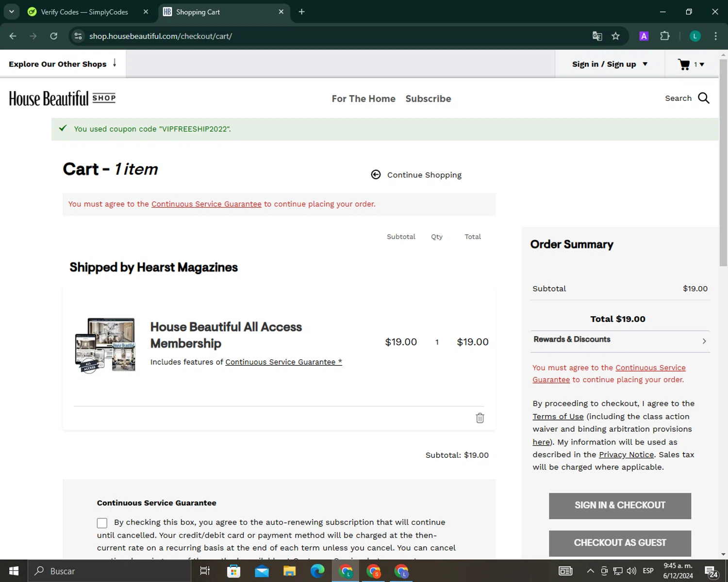Open the Subscribe menu
This screenshot has width=728, height=582.
[x=428, y=98]
